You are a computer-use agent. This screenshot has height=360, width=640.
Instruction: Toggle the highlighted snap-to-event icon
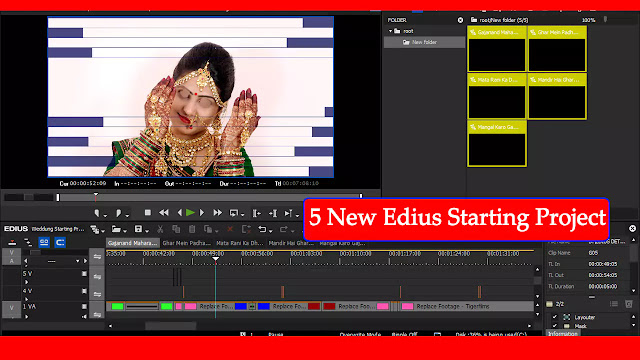click(60, 242)
